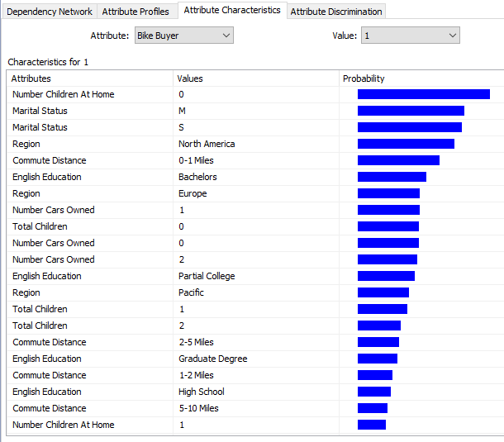This screenshot has height=442, width=504.
Task: Expand the Value dropdown showing 1
Action: pyautogui.click(x=410, y=36)
